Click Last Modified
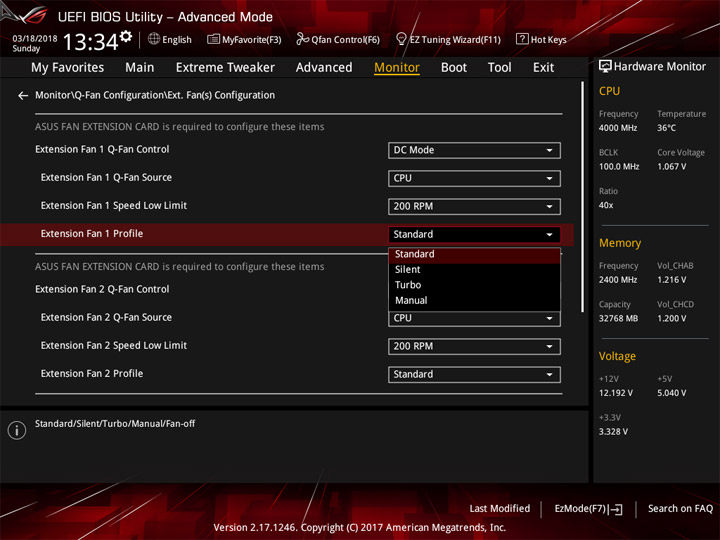 500,509
